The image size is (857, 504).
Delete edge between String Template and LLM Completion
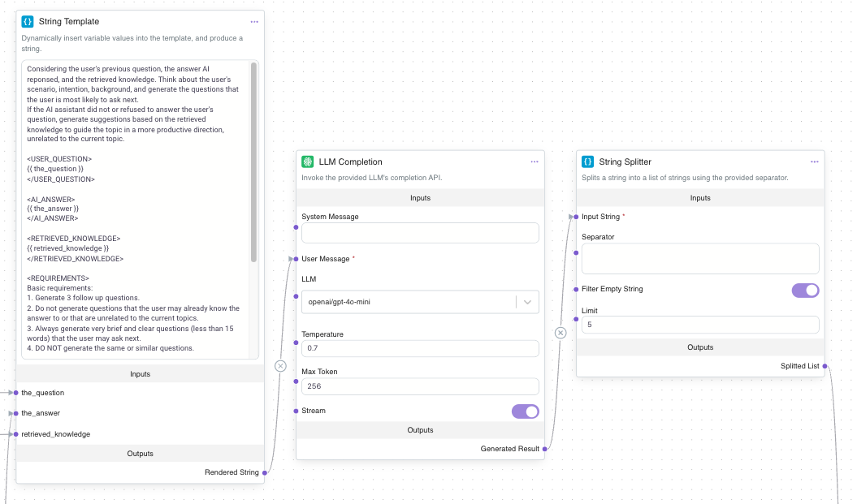coord(280,366)
